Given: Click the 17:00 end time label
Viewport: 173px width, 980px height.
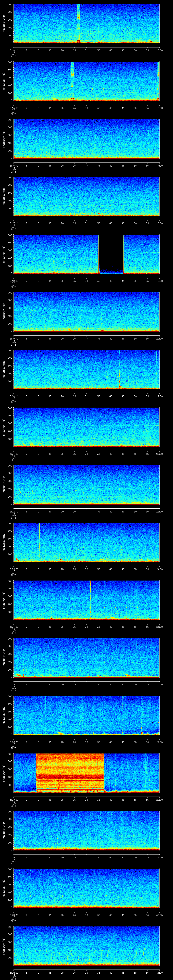Looking at the screenshot, I should pyautogui.click(x=159, y=166).
